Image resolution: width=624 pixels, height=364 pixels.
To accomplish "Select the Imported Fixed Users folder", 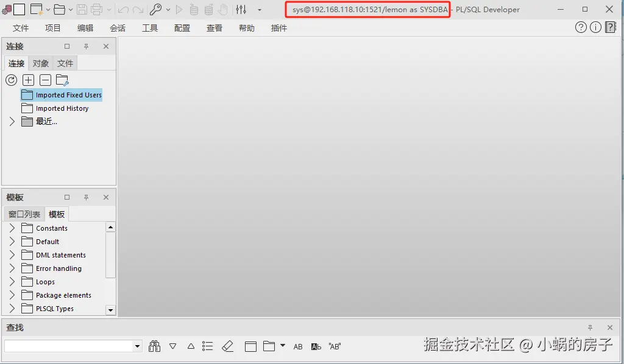I will coord(62,95).
